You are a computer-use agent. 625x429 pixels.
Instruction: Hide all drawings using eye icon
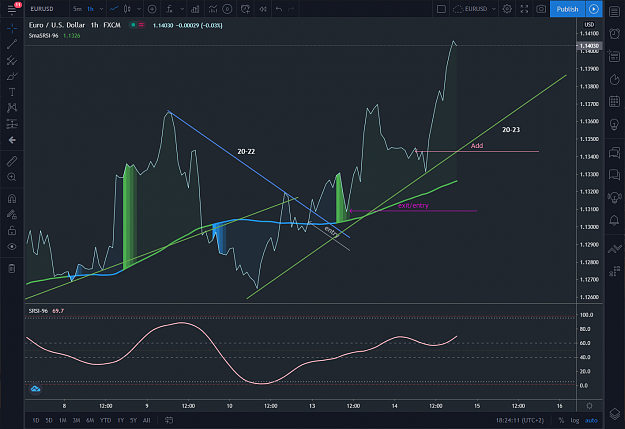pyautogui.click(x=12, y=247)
